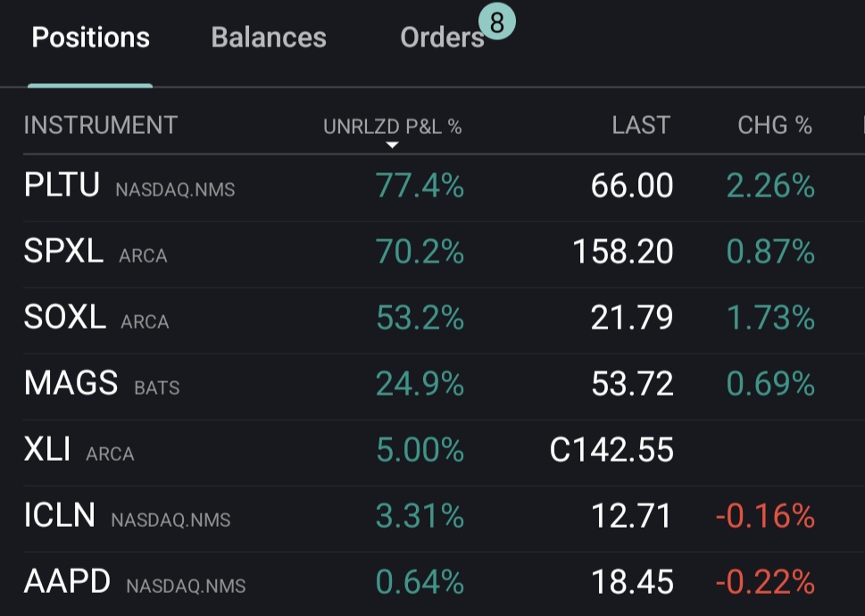This screenshot has height=616, width=865.
Task: Select the Positions tab
Action: (x=90, y=37)
